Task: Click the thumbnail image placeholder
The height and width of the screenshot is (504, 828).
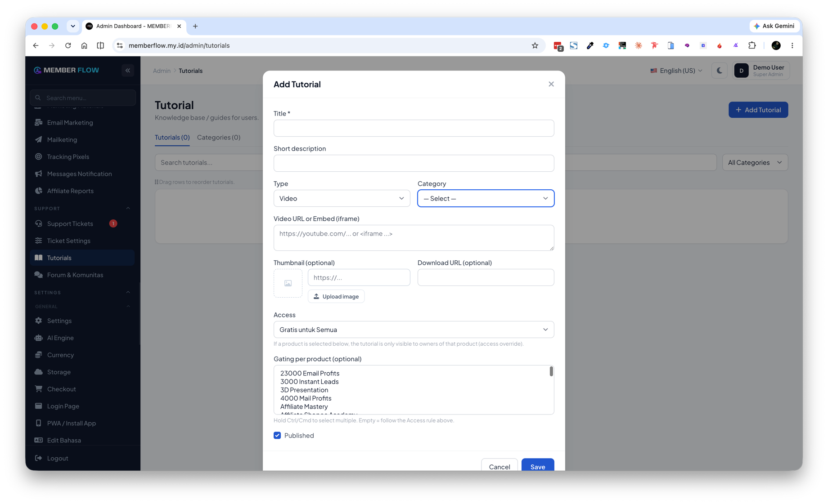Action: point(288,283)
